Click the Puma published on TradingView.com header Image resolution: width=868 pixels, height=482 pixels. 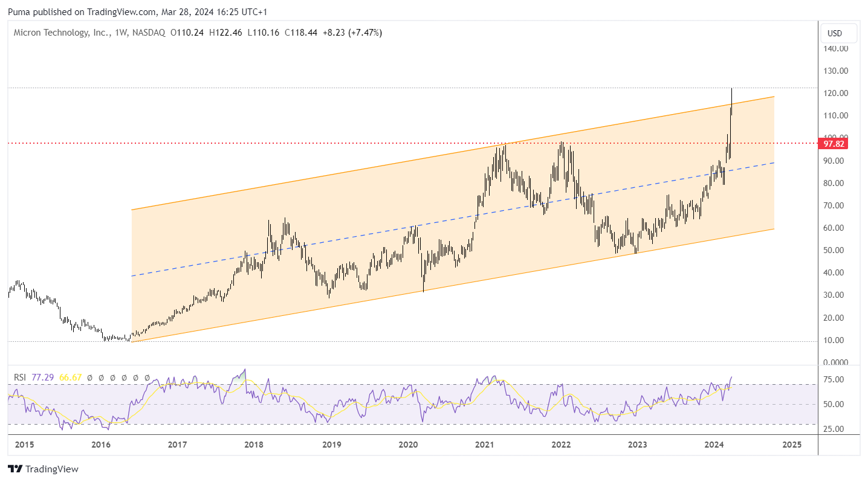[138, 11]
